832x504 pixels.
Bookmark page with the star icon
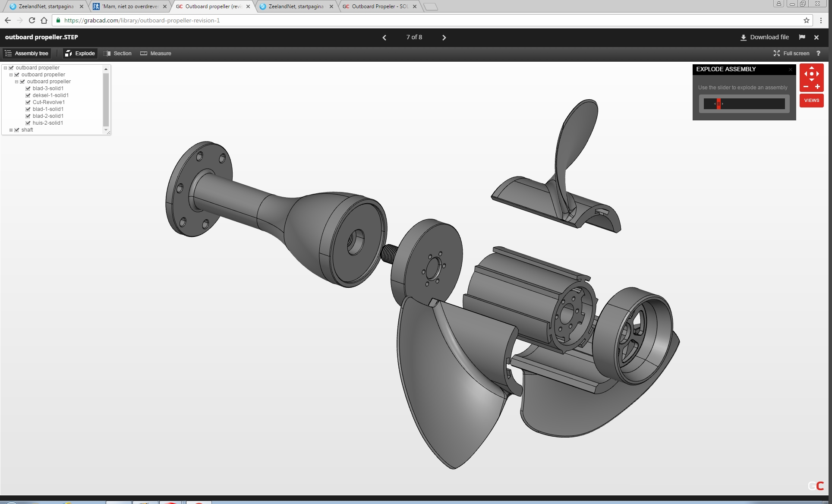806,20
